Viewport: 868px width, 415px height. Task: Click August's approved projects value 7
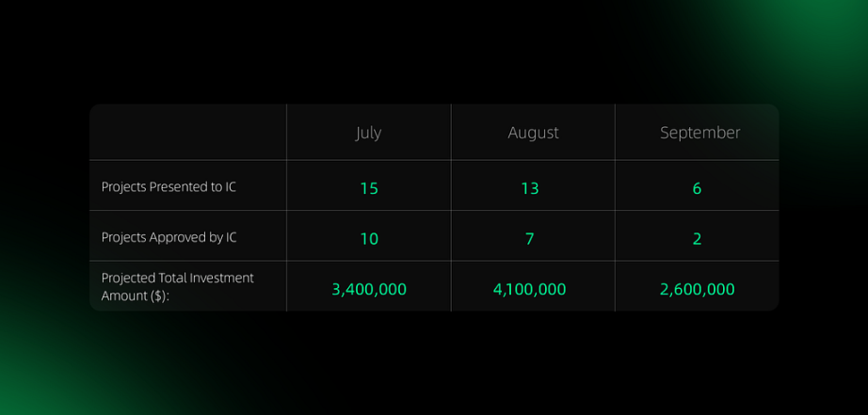point(530,239)
